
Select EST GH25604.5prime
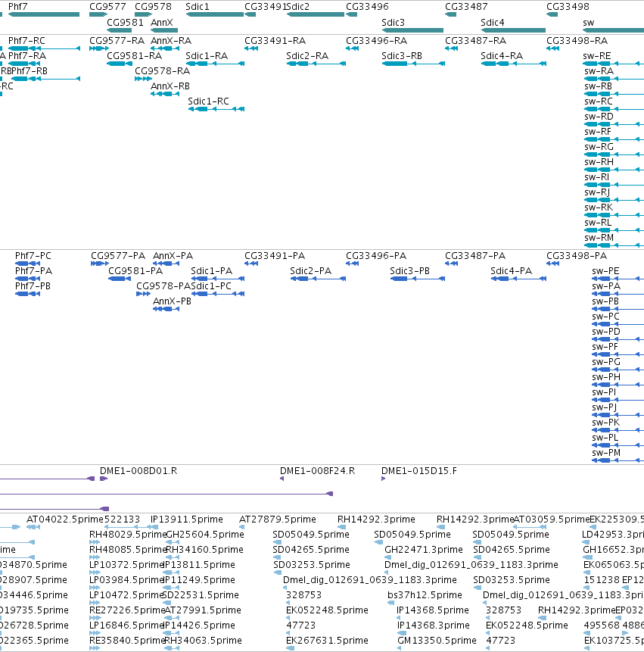[173, 542]
